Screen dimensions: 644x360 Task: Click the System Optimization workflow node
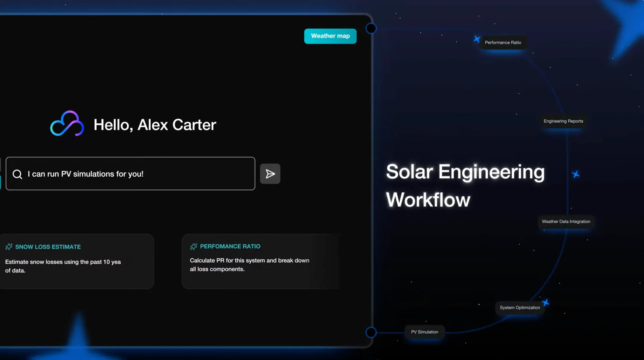pos(520,308)
